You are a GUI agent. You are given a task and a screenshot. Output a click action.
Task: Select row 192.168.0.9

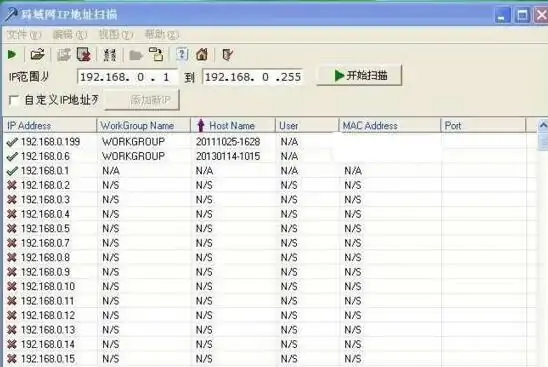coord(270,272)
